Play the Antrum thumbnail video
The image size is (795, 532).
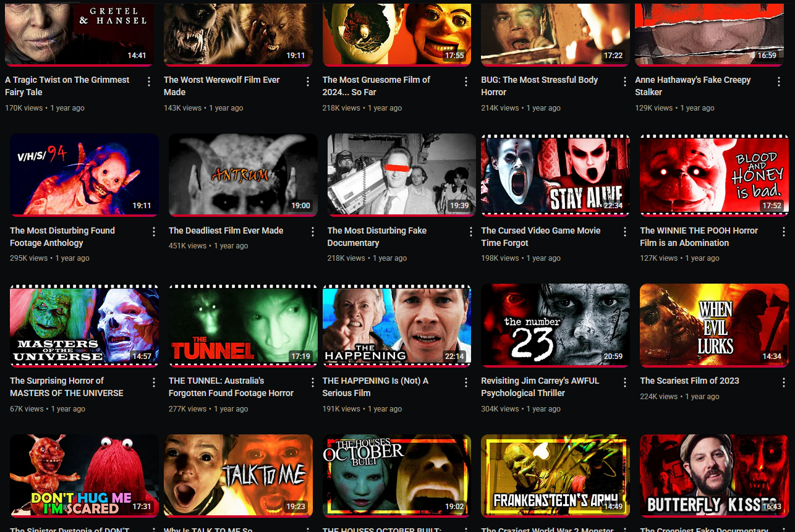tap(243, 175)
